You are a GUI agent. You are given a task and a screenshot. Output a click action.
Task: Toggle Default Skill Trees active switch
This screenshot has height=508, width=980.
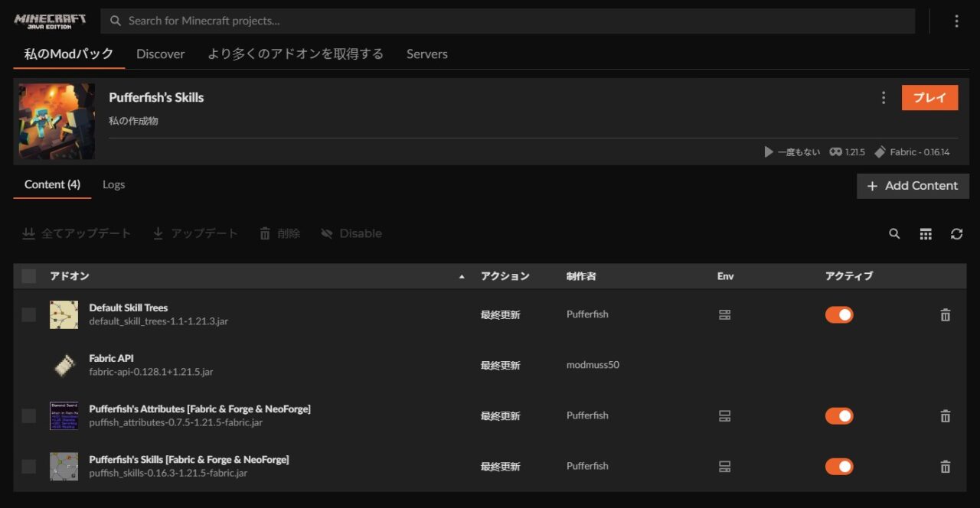(x=839, y=314)
